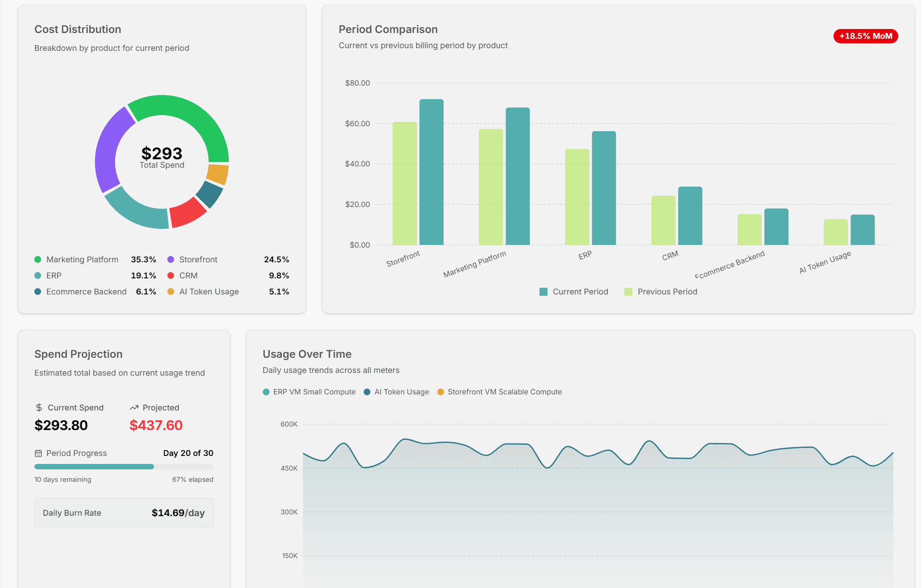This screenshot has width=921, height=588.
Task: Click the AI Token Usage current period bar
Action: pos(863,230)
